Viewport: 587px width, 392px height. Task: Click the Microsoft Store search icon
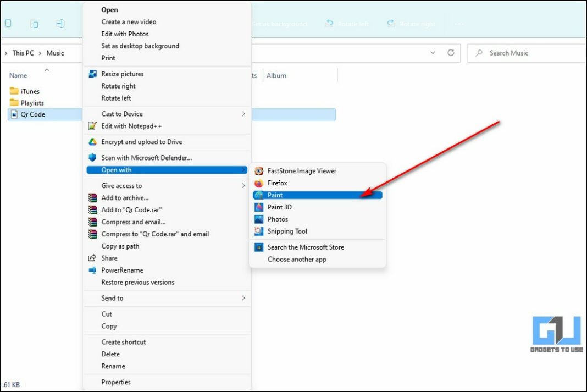click(x=259, y=247)
